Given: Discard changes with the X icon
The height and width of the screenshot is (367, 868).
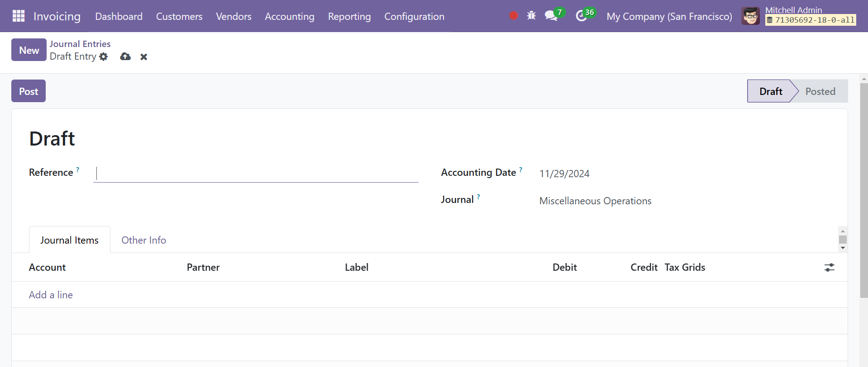Looking at the screenshot, I should (x=144, y=57).
